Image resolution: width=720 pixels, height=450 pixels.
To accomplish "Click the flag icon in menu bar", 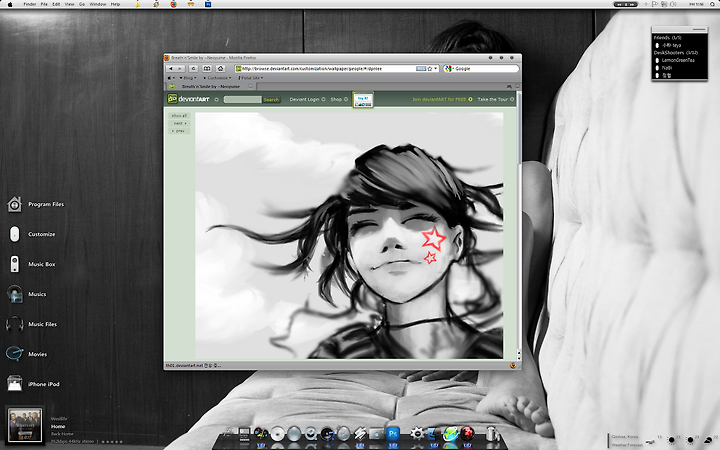I will (x=655, y=4).
